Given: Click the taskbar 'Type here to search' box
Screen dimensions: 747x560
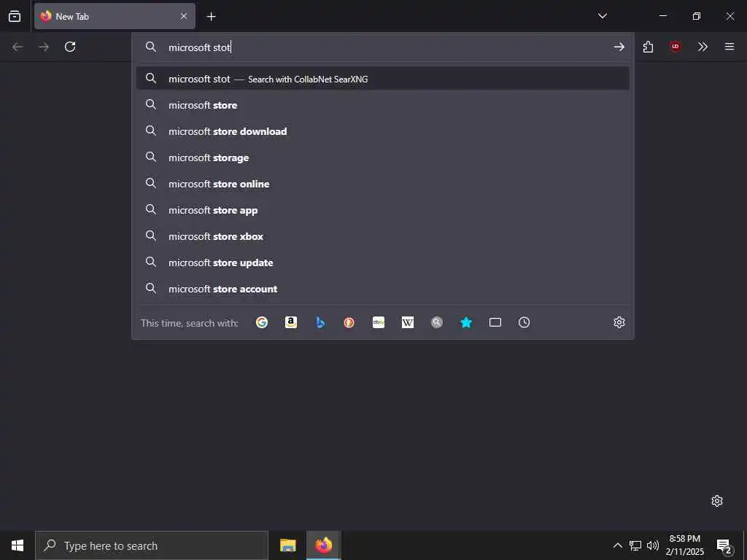Looking at the screenshot, I should (x=152, y=545).
